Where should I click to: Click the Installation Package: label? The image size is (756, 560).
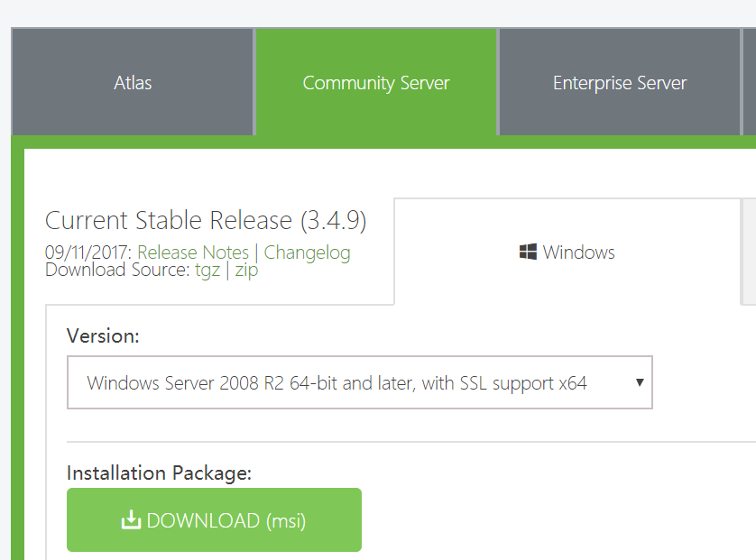click(159, 473)
